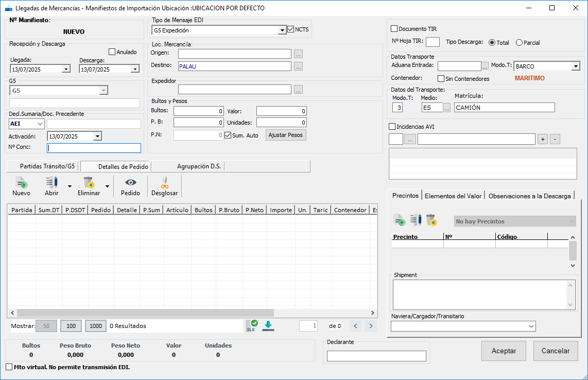
Task: Click the blue download arrow icon
Action: tap(268, 325)
